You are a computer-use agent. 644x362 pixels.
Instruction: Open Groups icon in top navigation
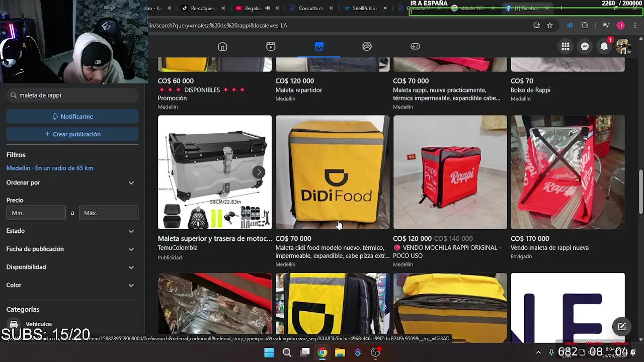[367, 46]
